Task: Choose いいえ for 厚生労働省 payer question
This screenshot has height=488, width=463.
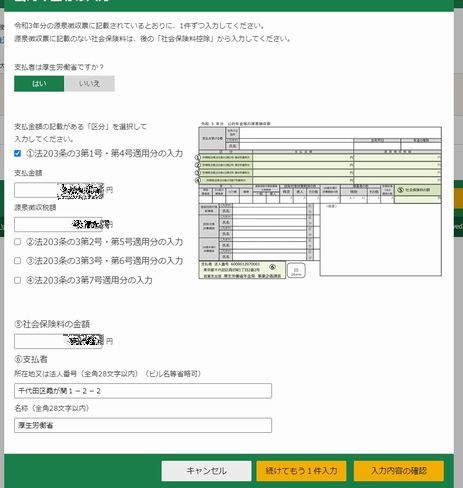Action: click(x=89, y=84)
